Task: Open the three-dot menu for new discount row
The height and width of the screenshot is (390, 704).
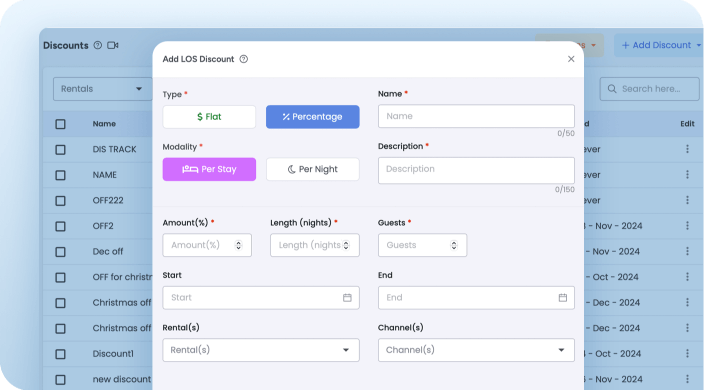Action: pos(687,379)
